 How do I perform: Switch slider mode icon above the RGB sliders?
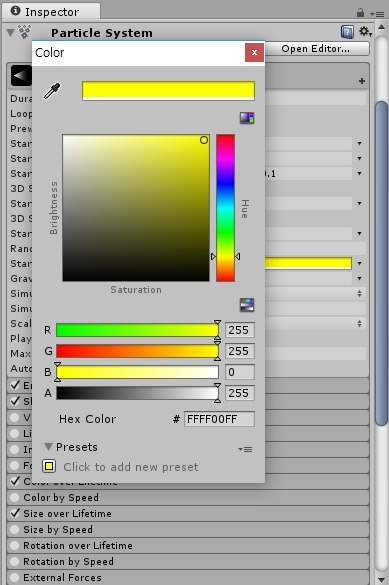tap(247, 305)
